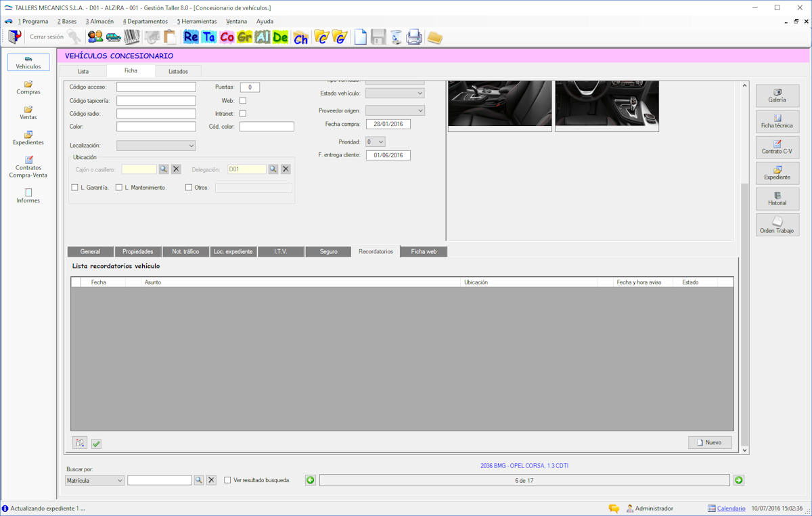Screen dimensions: 812x516
Task: Go to next record with green right arrow
Action: (x=739, y=480)
